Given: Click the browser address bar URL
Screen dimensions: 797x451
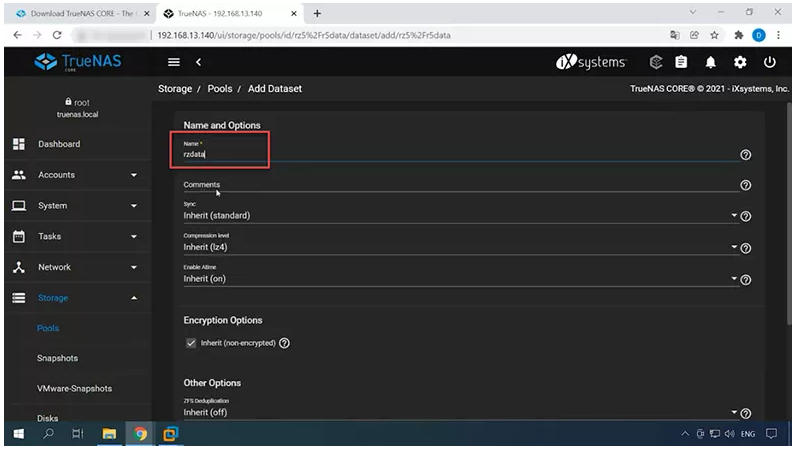Looking at the screenshot, I should (x=304, y=35).
